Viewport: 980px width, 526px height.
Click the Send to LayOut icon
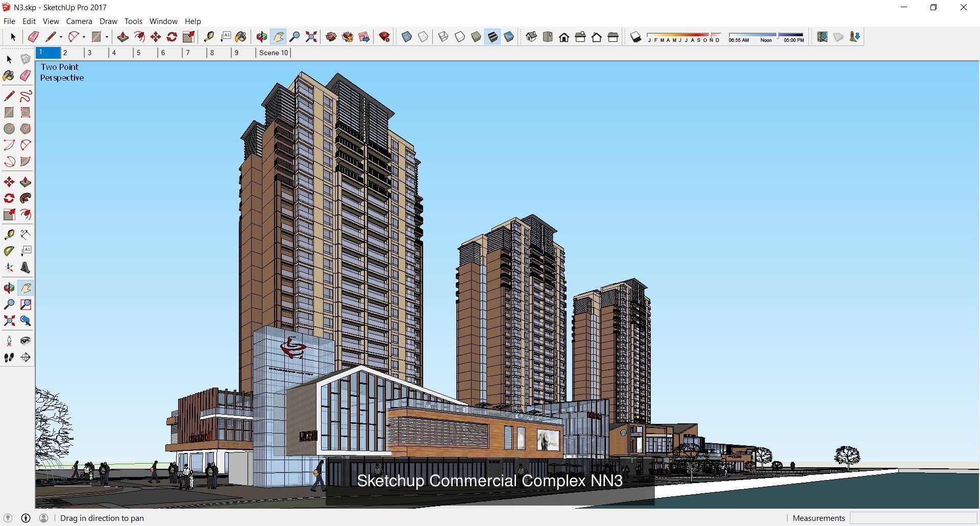pos(364,37)
